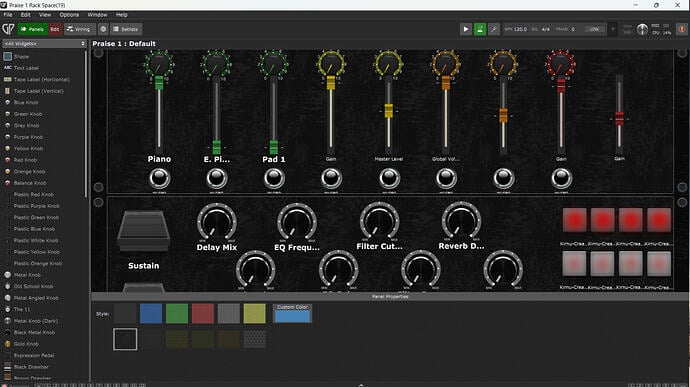Open the Custom Color picker
This screenshot has width=690, height=387.
coord(292,313)
